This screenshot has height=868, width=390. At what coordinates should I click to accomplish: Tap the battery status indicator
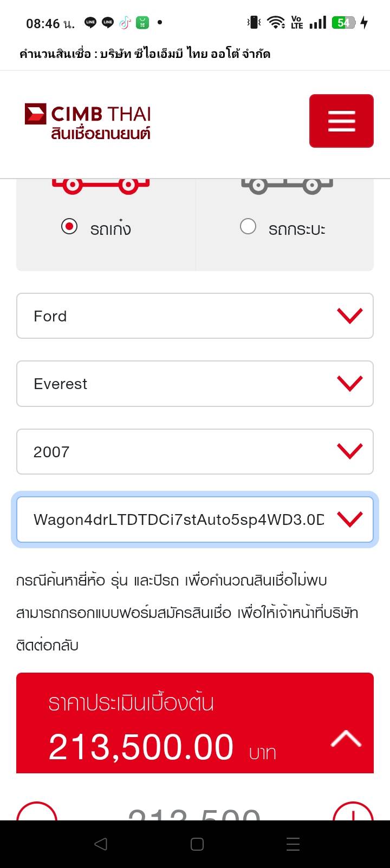pos(344,23)
